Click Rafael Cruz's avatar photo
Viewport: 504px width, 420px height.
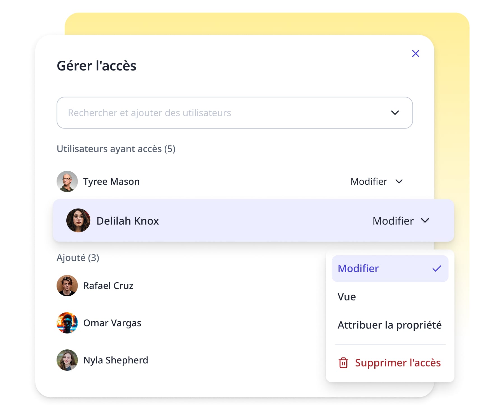(67, 286)
